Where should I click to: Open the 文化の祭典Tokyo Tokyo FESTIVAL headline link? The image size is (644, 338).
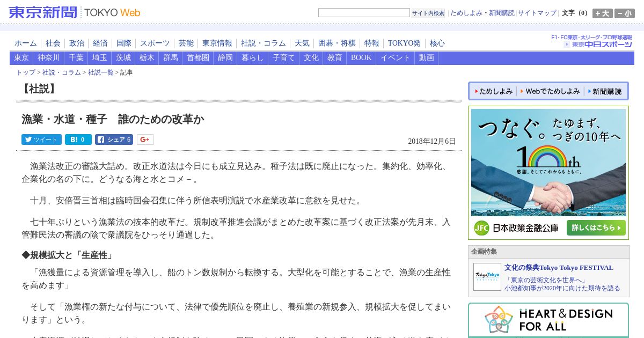pyautogui.click(x=559, y=268)
